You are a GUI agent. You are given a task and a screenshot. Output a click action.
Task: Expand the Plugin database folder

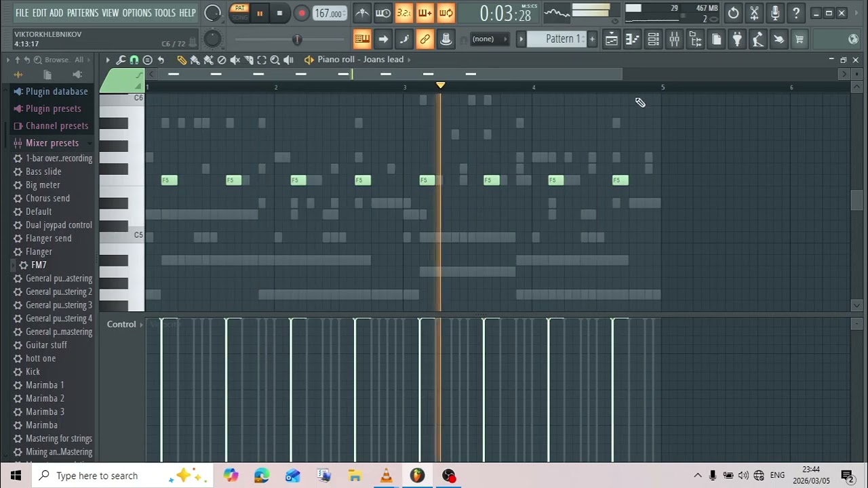click(57, 91)
